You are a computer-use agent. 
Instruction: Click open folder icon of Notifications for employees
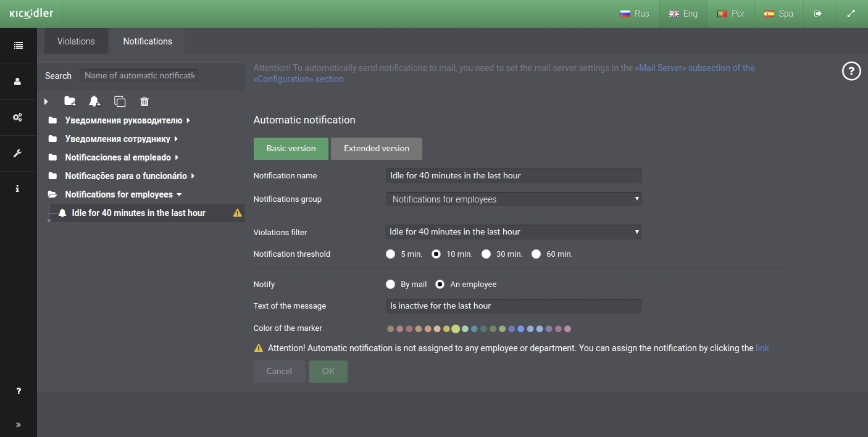pos(52,194)
